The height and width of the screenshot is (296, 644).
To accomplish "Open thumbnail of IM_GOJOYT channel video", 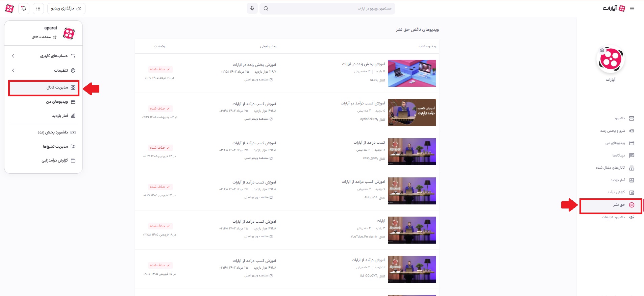I will [412, 269].
